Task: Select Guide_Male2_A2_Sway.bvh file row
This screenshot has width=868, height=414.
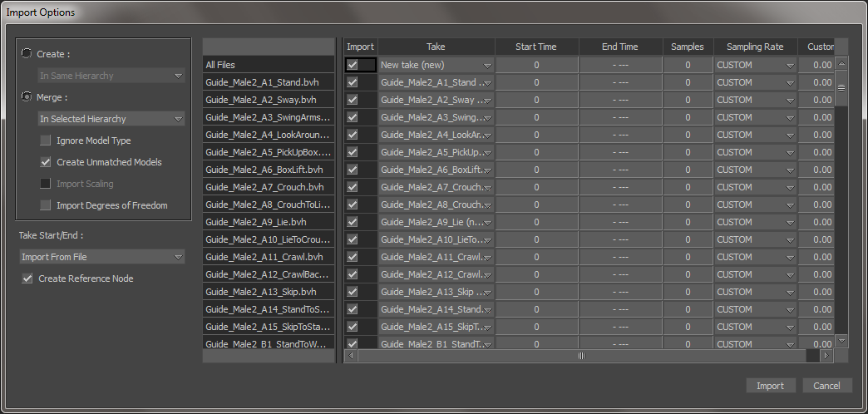Action: pos(269,100)
